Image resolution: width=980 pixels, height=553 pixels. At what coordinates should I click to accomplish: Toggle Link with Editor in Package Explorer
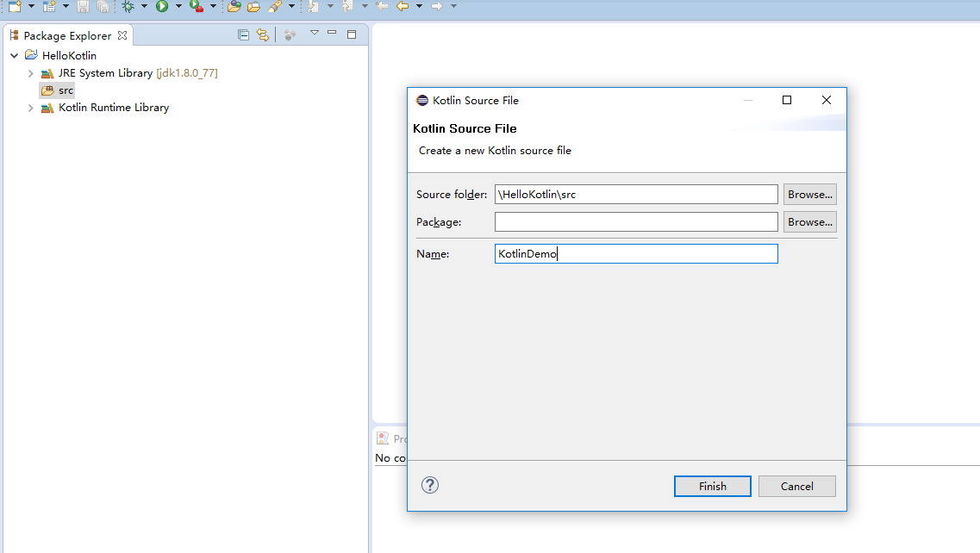tap(263, 35)
